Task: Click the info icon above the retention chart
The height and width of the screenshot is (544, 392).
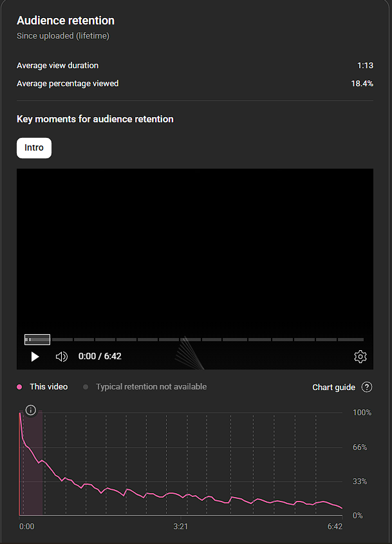Action: (30, 410)
